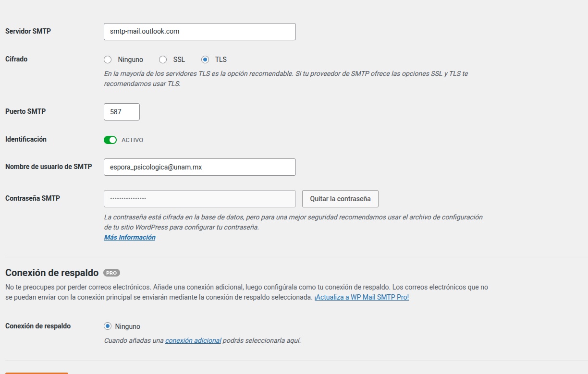Click the Identificación label

click(26, 139)
